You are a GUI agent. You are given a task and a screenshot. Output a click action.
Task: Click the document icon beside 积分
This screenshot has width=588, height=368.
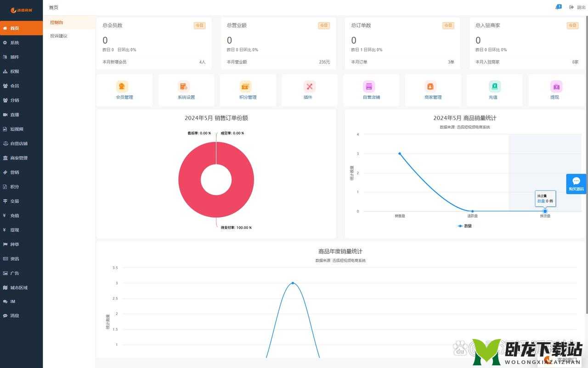[5, 187]
